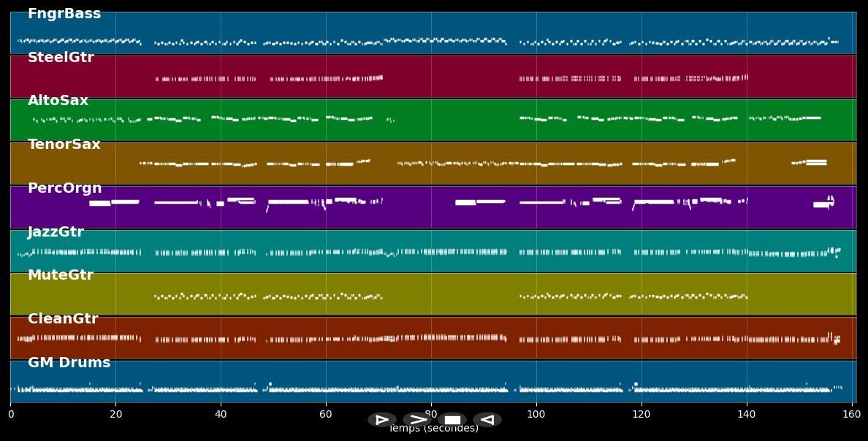Choose the TenorSax track label
This screenshot has width=868, height=441.
pos(64,145)
